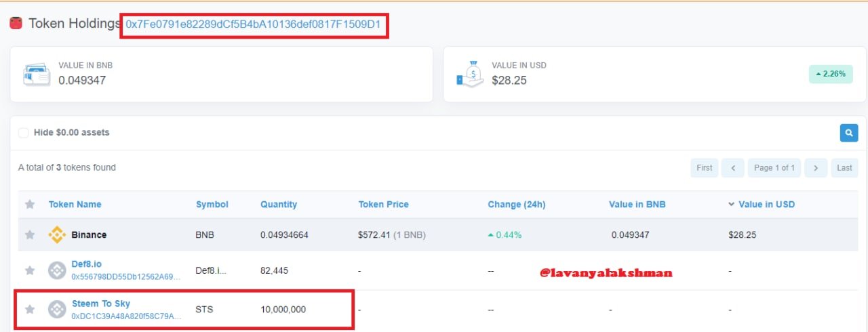The height and width of the screenshot is (332, 868).
Task: Select the Def8.i... symbol cell
Action: click(x=211, y=270)
